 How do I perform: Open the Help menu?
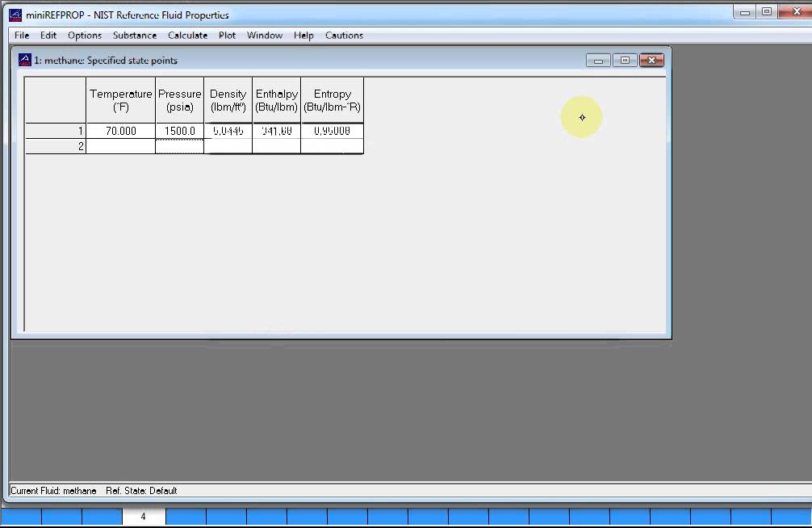point(303,36)
